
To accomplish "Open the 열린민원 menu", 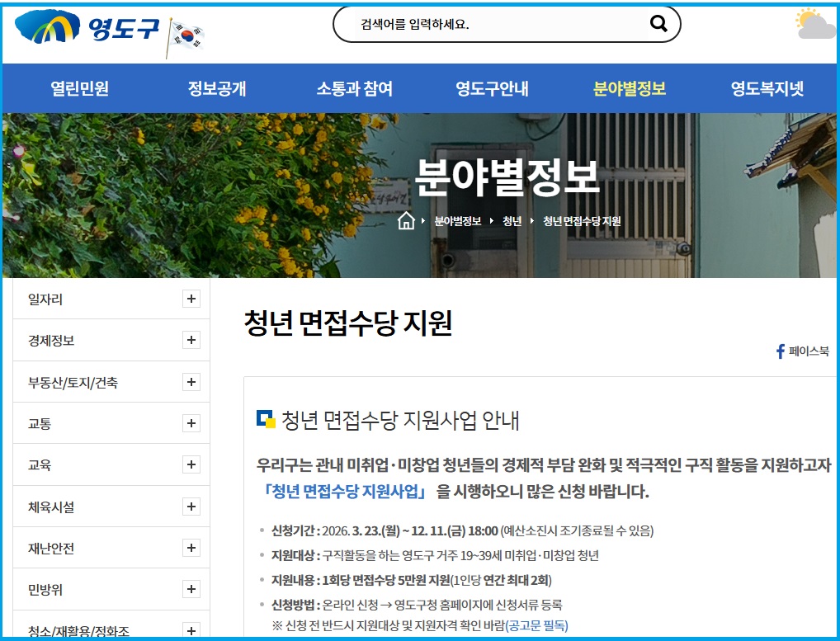I will pos(79,88).
